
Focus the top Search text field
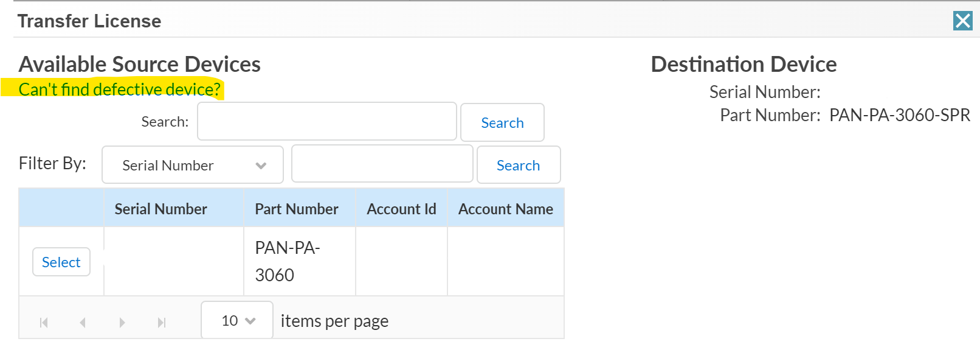(x=326, y=122)
